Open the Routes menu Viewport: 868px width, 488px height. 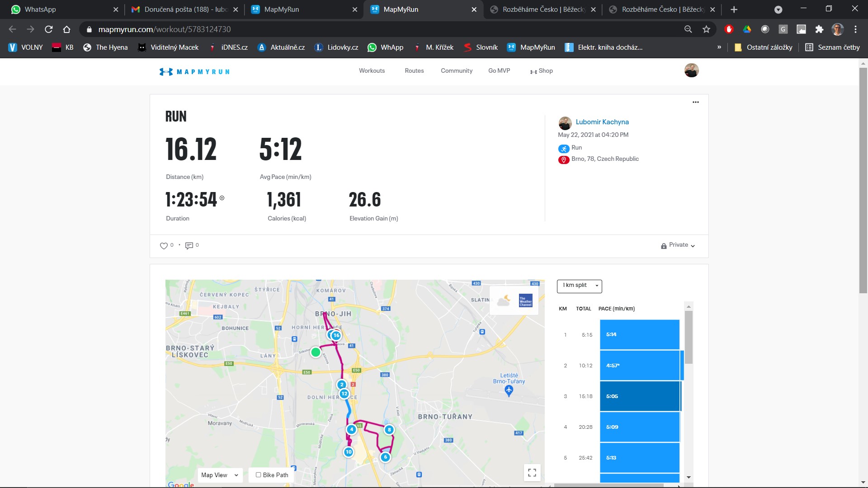pos(414,71)
